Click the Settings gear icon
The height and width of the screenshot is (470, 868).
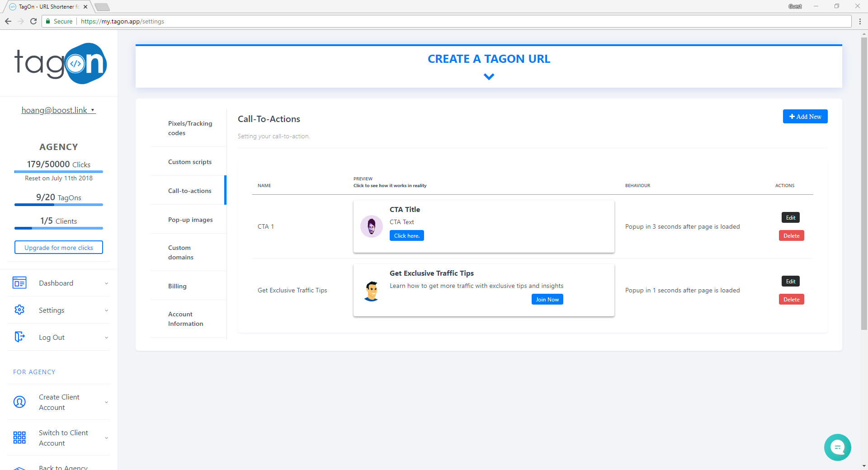click(19, 310)
